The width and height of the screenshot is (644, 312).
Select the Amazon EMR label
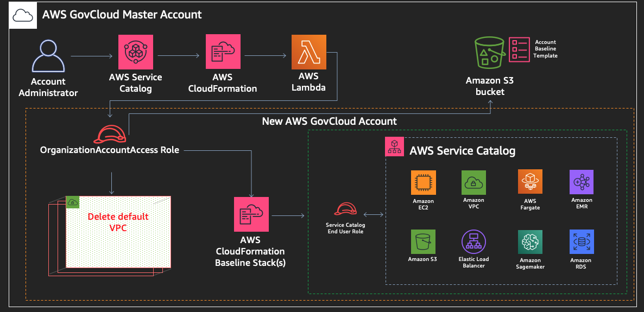582,203
